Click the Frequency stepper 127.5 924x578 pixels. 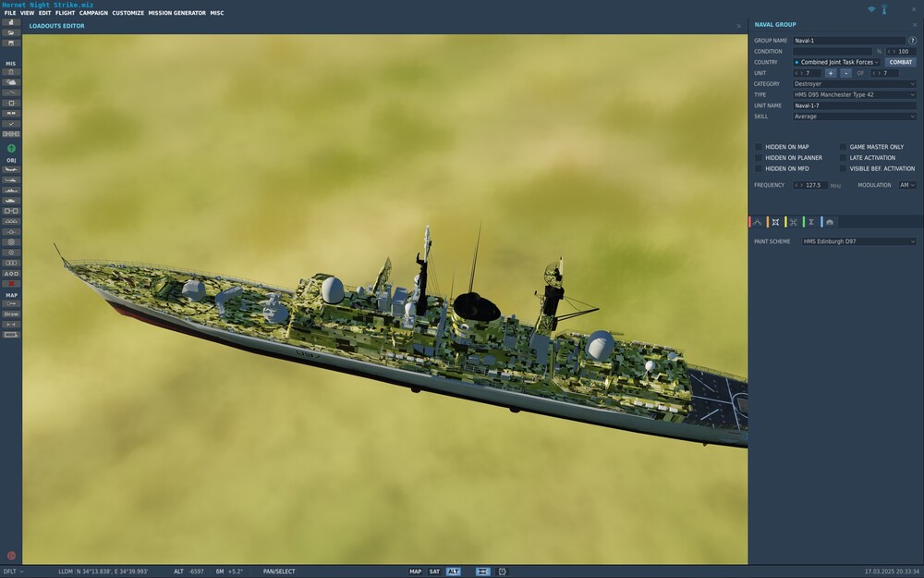[810, 185]
